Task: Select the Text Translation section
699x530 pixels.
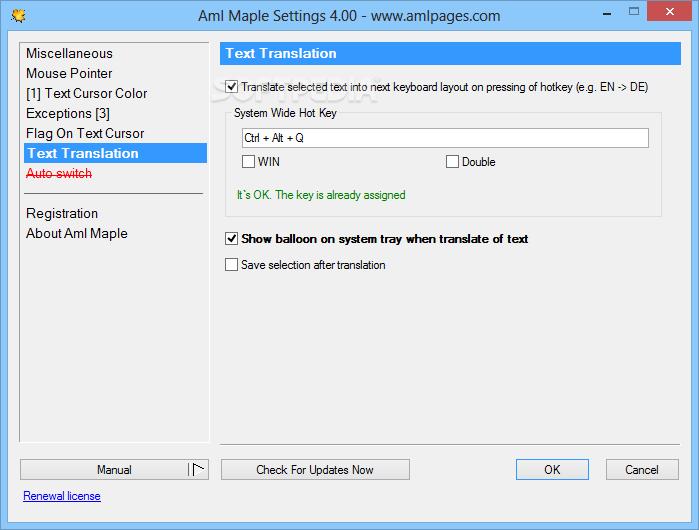Action: (115, 153)
